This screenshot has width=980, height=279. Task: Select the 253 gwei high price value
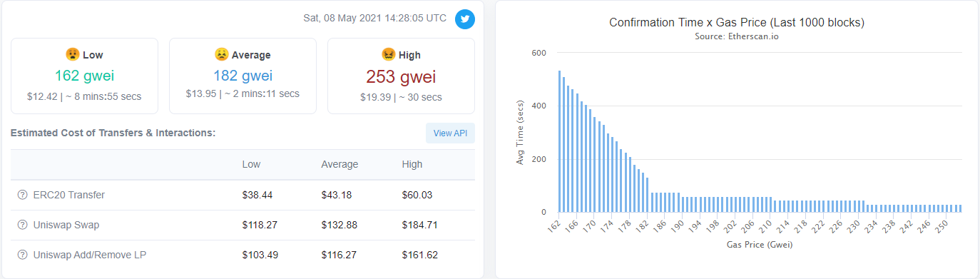401,76
